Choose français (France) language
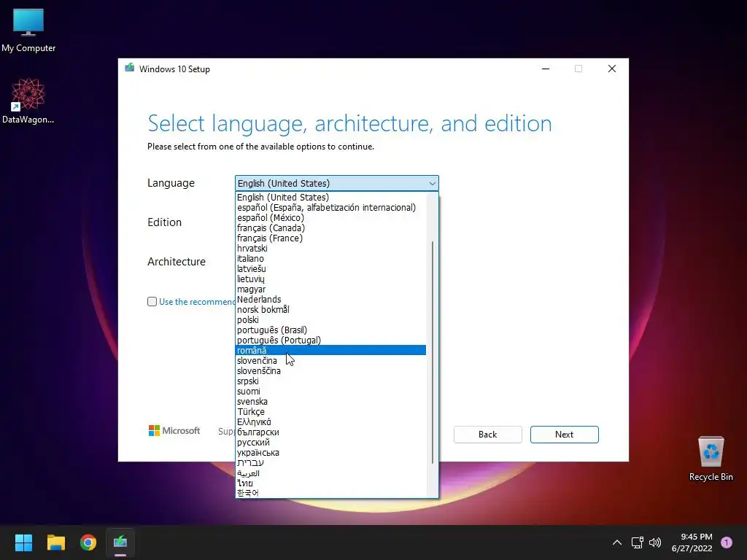Image resolution: width=747 pixels, height=560 pixels. click(330, 238)
